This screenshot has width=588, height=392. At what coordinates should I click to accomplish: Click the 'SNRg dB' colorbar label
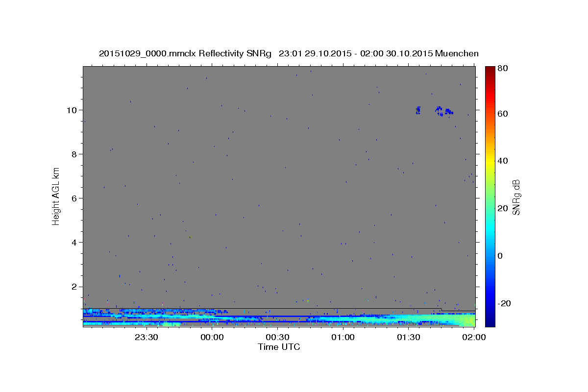point(516,197)
